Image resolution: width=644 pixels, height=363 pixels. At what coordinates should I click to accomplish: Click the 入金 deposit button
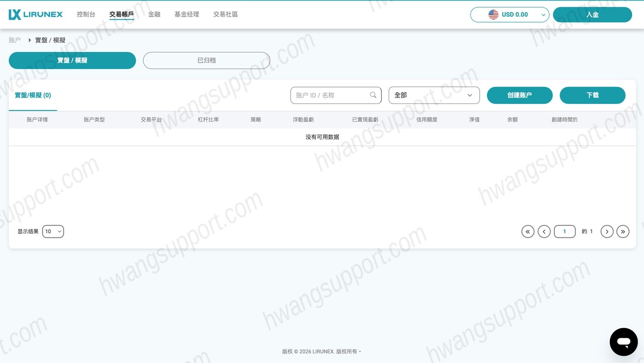click(592, 15)
